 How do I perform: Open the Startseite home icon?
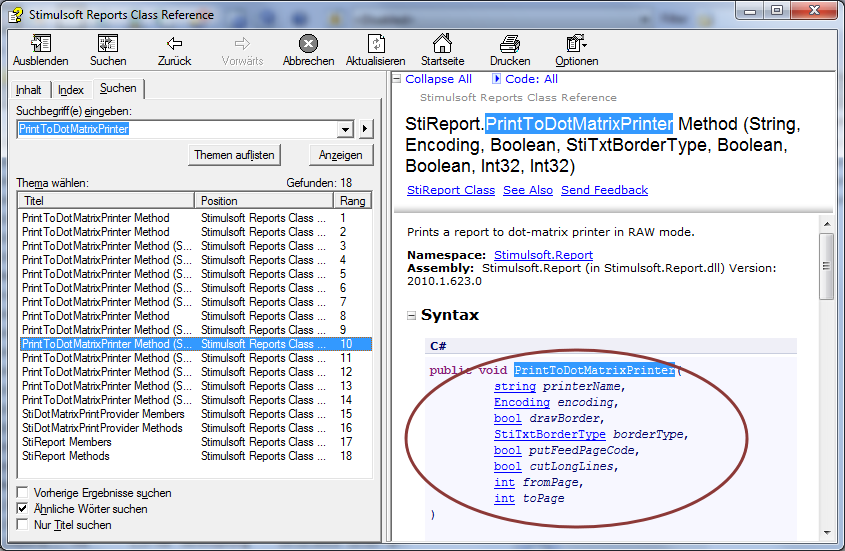pos(442,43)
